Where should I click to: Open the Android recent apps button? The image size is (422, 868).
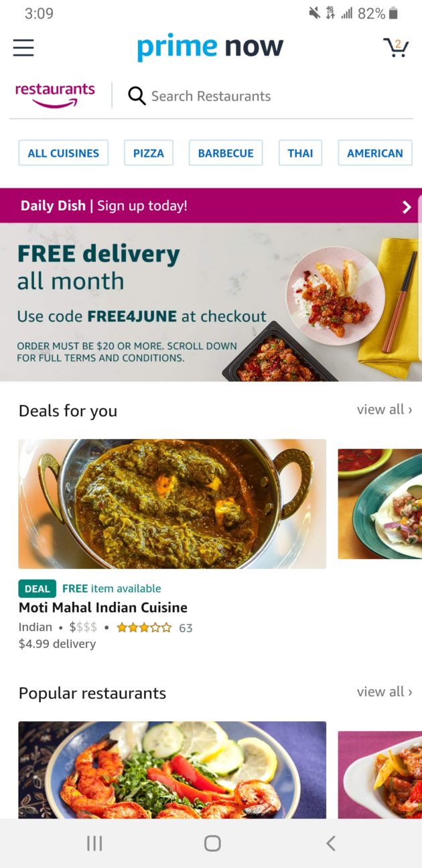94,843
